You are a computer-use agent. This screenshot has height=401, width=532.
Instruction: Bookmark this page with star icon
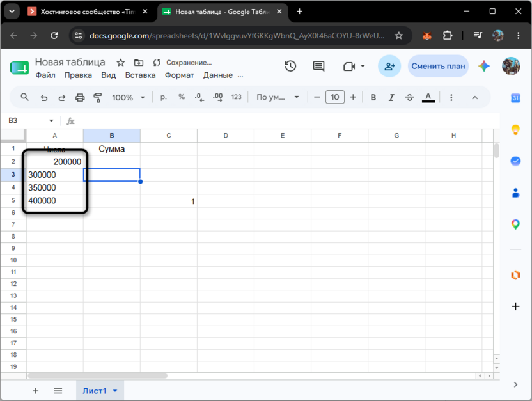(398, 35)
